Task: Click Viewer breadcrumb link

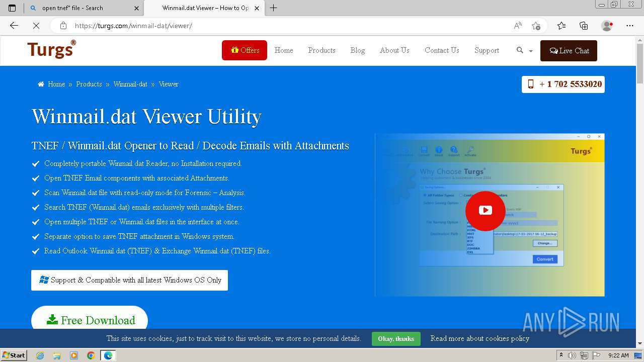Action: click(169, 84)
